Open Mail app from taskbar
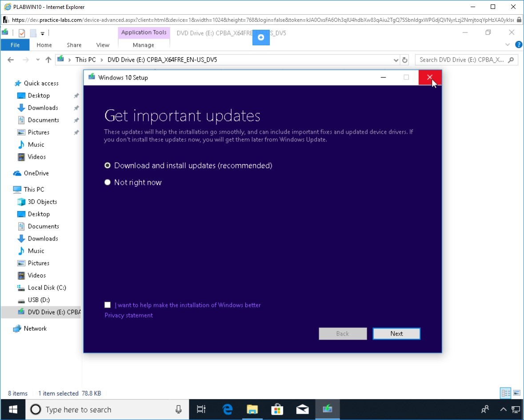Image resolution: width=524 pixels, height=420 pixels. click(302, 409)
